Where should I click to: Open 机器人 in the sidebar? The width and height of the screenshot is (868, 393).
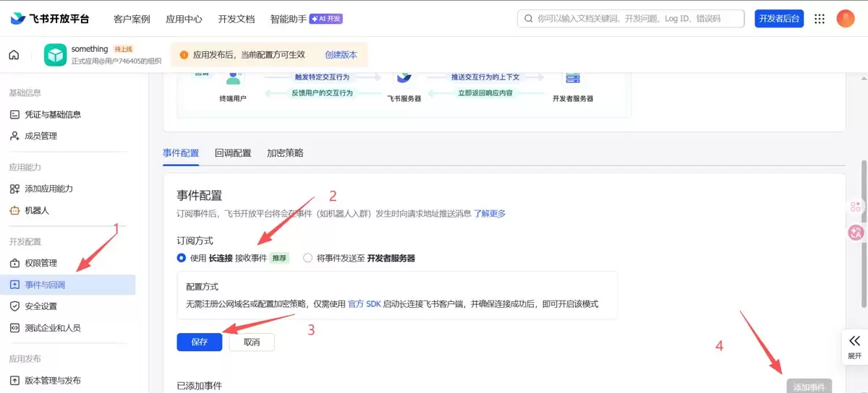[x=37, y=210]
